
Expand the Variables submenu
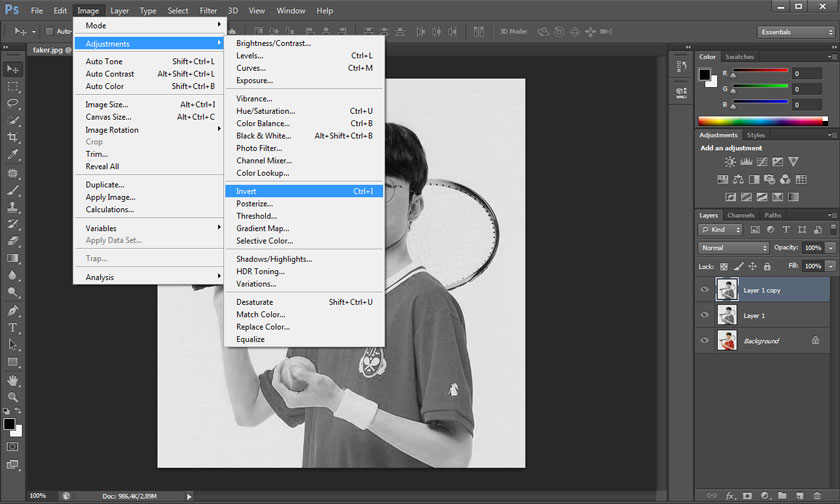148,228
